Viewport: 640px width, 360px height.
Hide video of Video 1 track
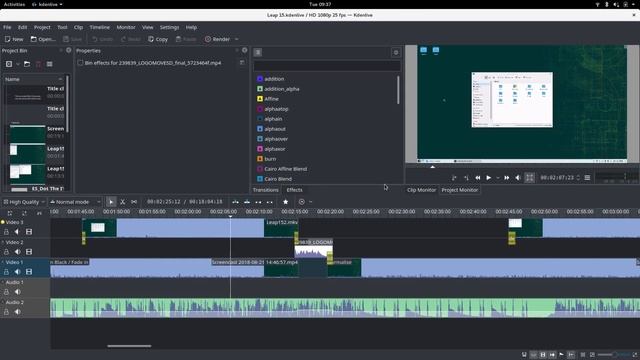[x=29, y=272]
